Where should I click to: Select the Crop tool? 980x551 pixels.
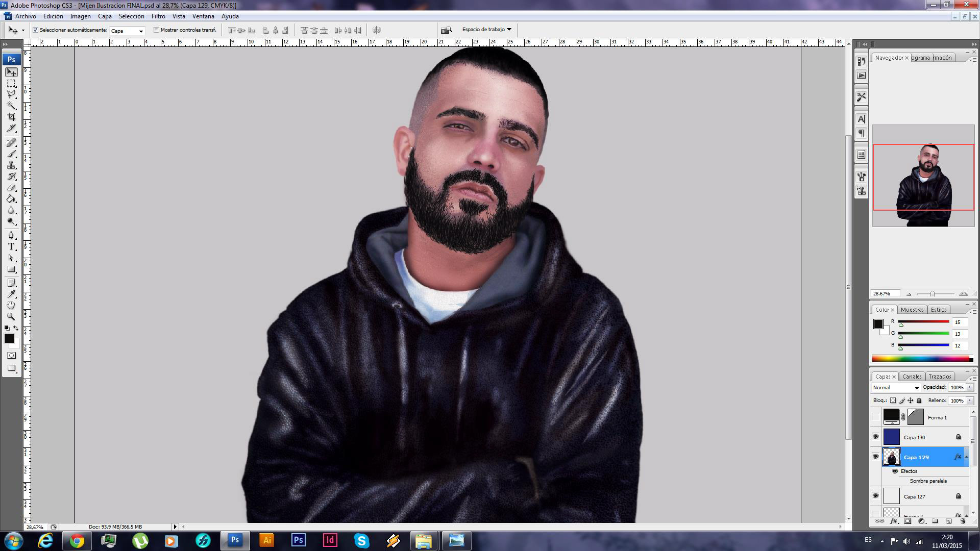(x=11, y=117)
